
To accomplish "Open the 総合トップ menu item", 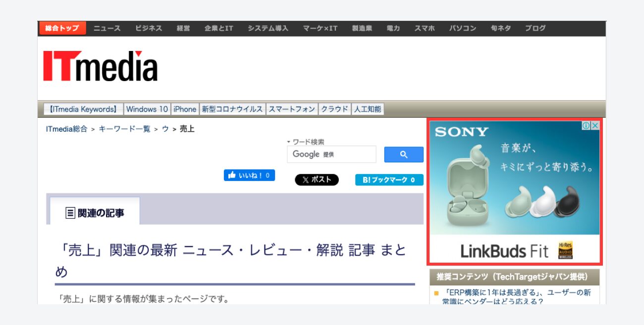I will [62, 28].
